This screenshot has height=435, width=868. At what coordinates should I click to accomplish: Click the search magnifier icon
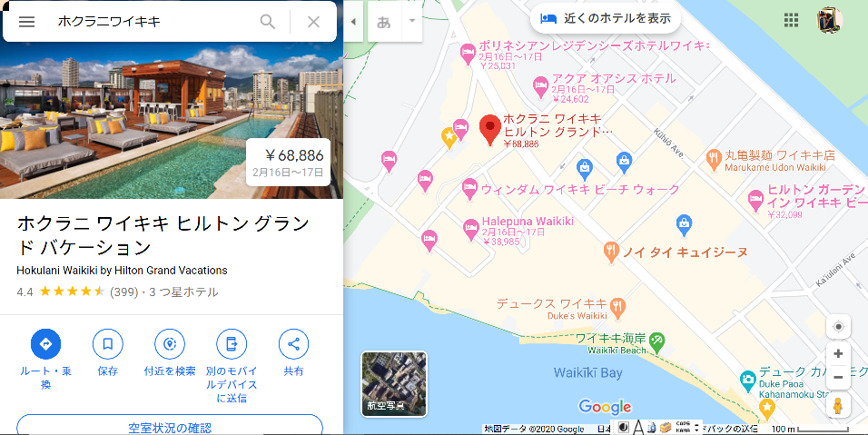tap(267, 22)
